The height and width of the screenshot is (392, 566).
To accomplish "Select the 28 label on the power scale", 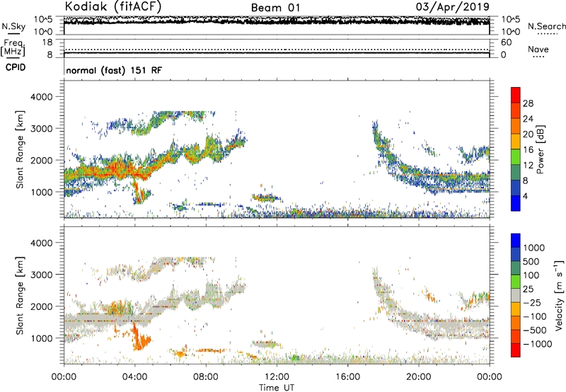I will (x=528, y=103).
